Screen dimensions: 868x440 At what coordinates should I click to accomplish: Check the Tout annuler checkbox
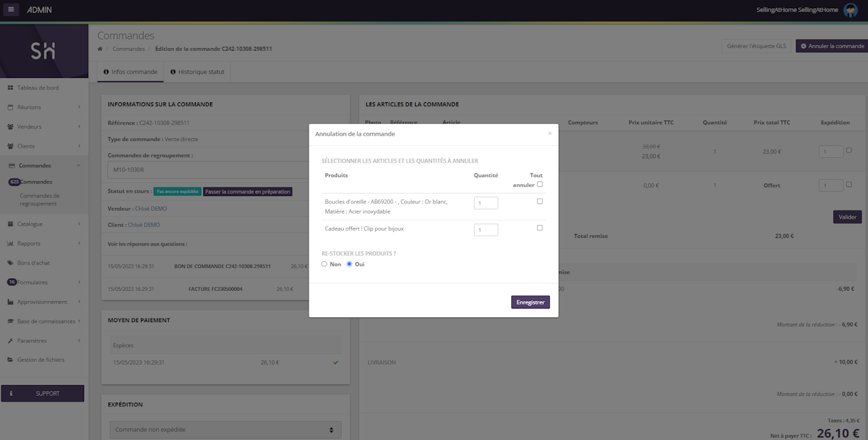tap(540, 184)
